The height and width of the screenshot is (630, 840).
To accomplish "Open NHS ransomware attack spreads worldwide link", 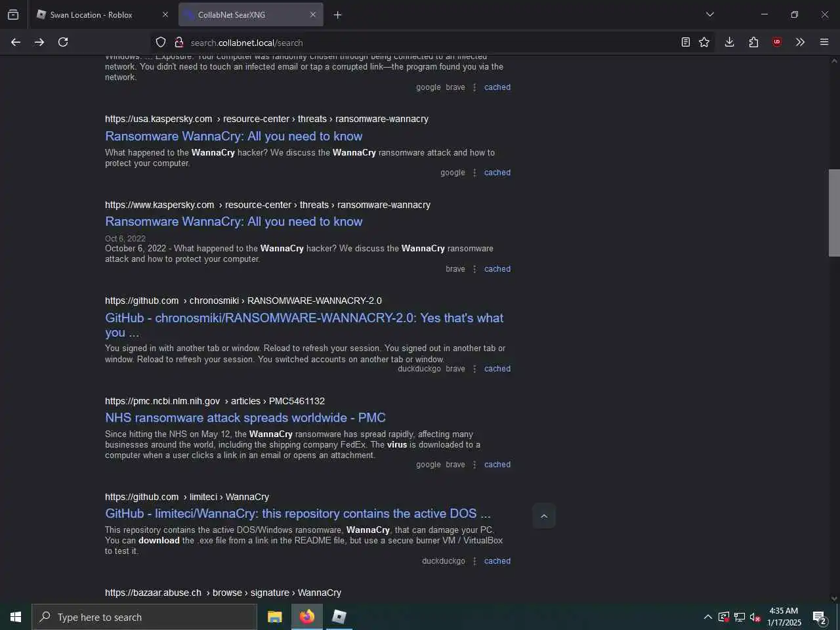I will click(245, 417).
